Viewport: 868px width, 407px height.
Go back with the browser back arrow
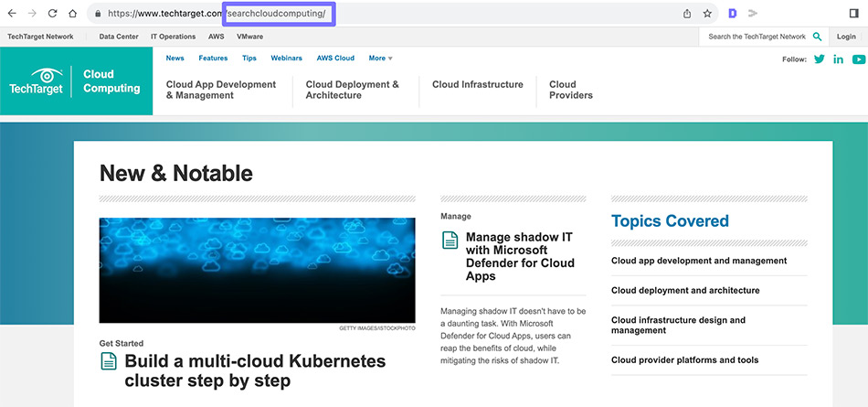click(x=12, y=14)
